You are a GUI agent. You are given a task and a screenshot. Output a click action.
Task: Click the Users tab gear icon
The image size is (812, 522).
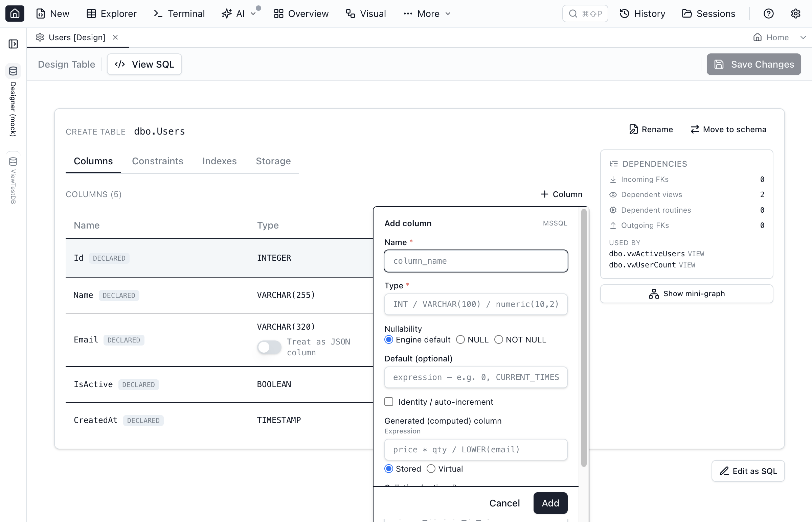pos(40,37)
